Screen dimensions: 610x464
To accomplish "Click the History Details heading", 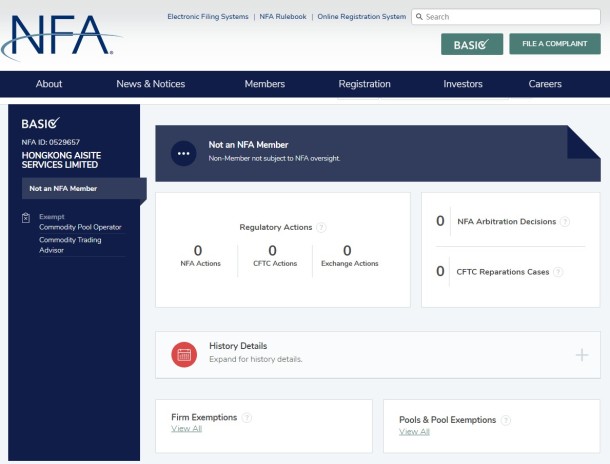I will [238, 346].
